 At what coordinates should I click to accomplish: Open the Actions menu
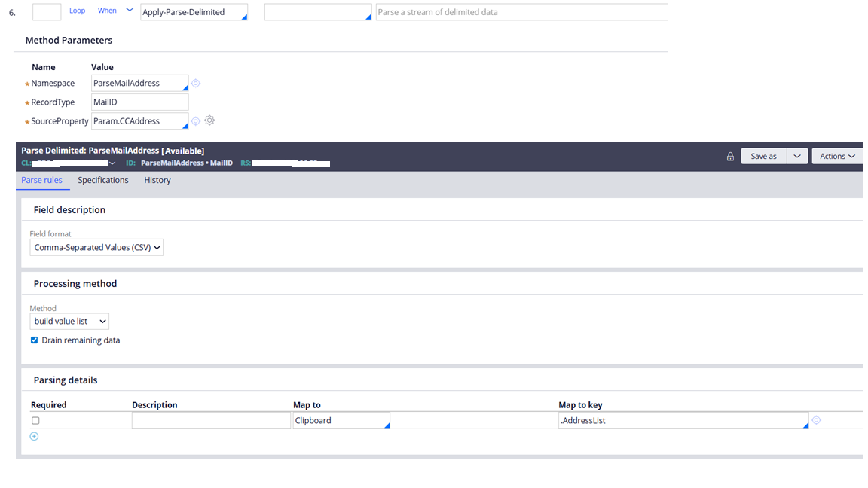(837, 156)
